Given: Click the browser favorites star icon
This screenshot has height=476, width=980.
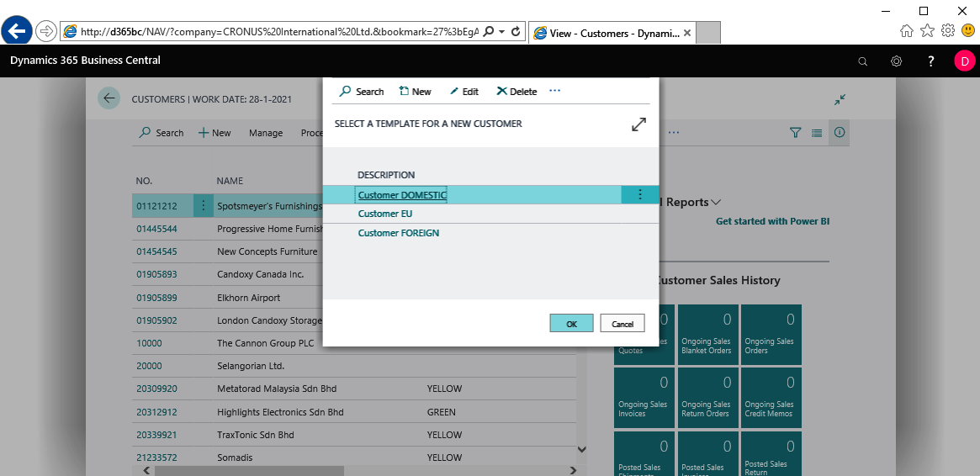Looking at the screenshot, I should point(928,30).
